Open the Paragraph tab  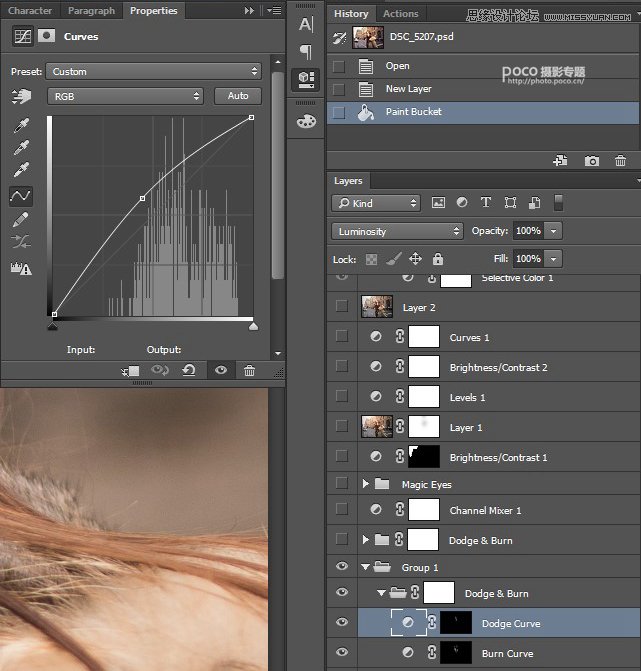pos(91,11)
